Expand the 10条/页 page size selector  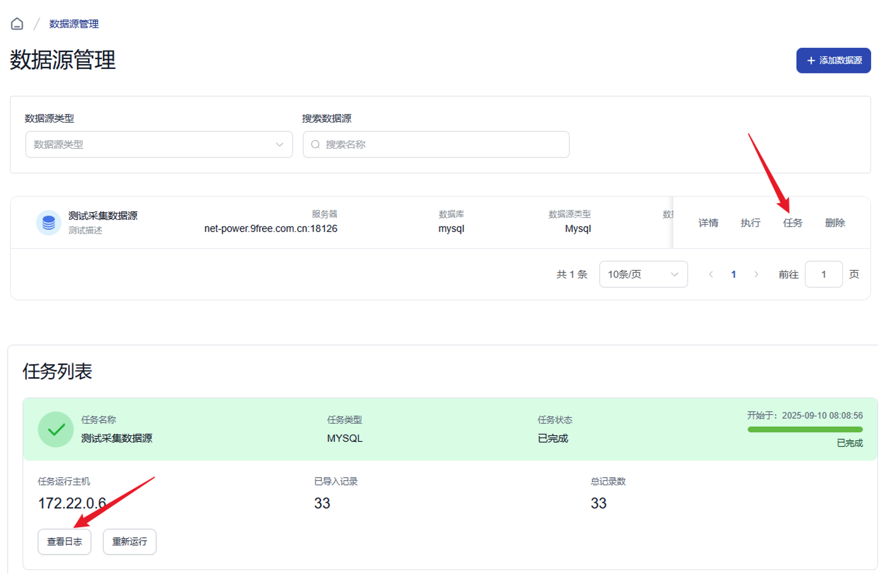[643, 274]
